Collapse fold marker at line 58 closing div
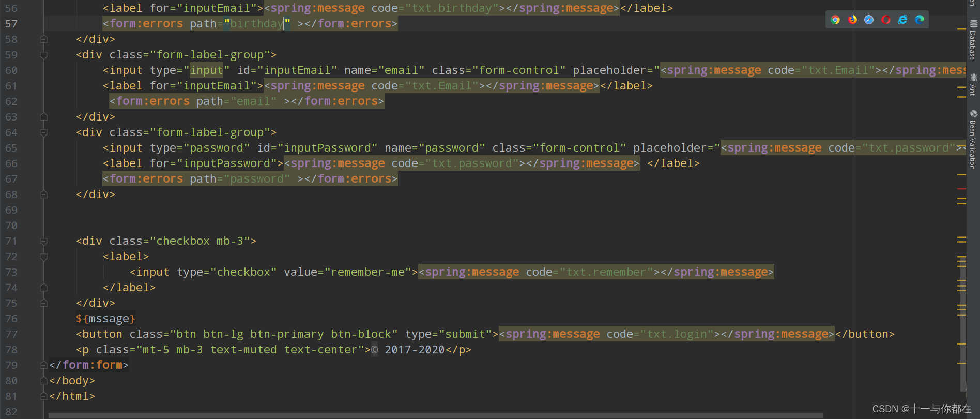 click(44, 39)
